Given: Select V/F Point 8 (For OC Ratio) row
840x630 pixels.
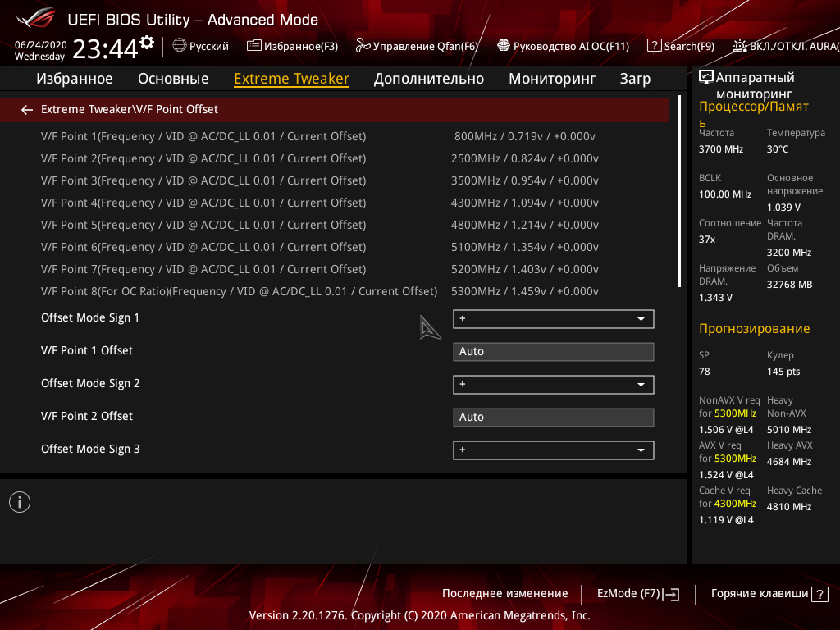Looking at the screenshot, I should pyautogui.click(x=335, y=291).
